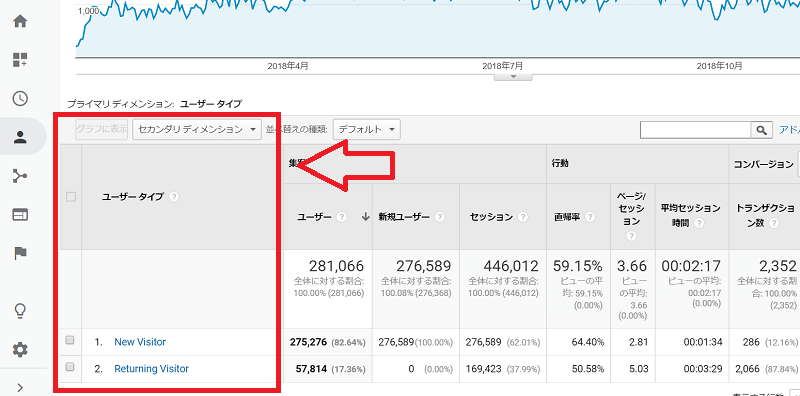
Task: Open the Home icon in sidebar
Action: (x=20, y=21)
